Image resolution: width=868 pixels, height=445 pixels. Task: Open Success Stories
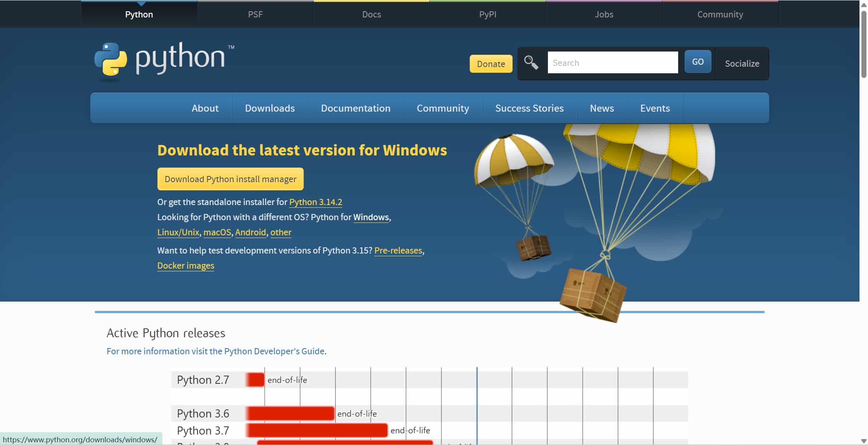(x=529, y=108)
